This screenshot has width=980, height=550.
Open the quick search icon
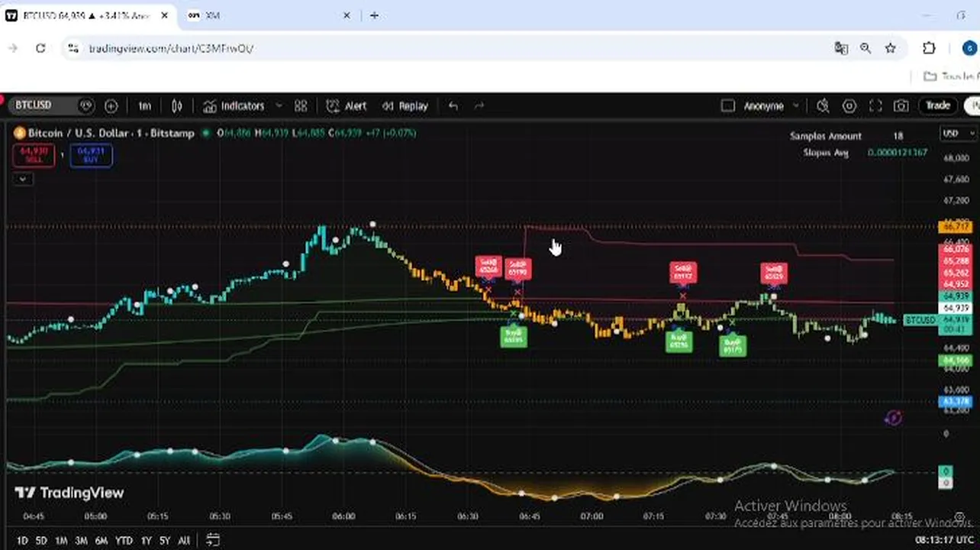[x=823, y=106]
